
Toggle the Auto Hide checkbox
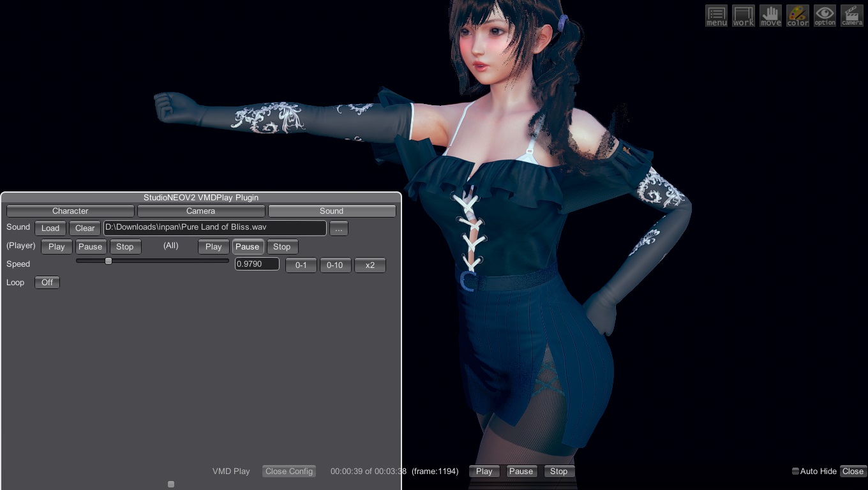coord(795,471)
